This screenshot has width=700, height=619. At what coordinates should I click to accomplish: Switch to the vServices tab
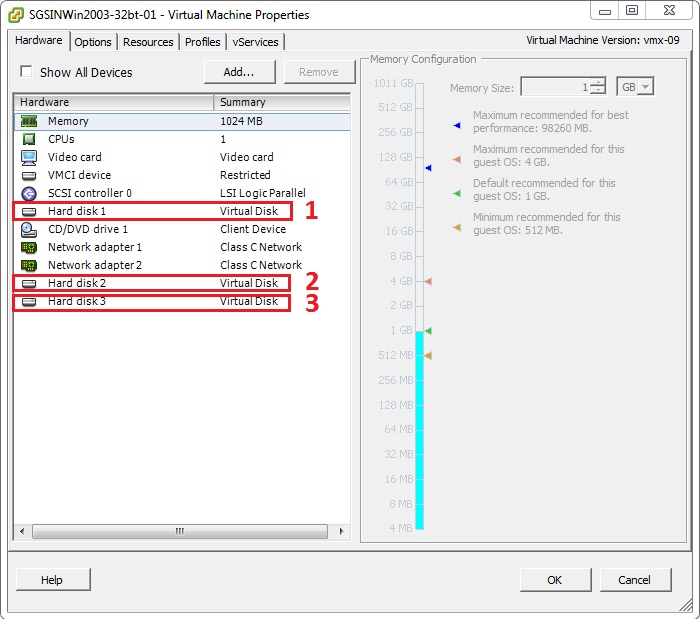[255, 42]
